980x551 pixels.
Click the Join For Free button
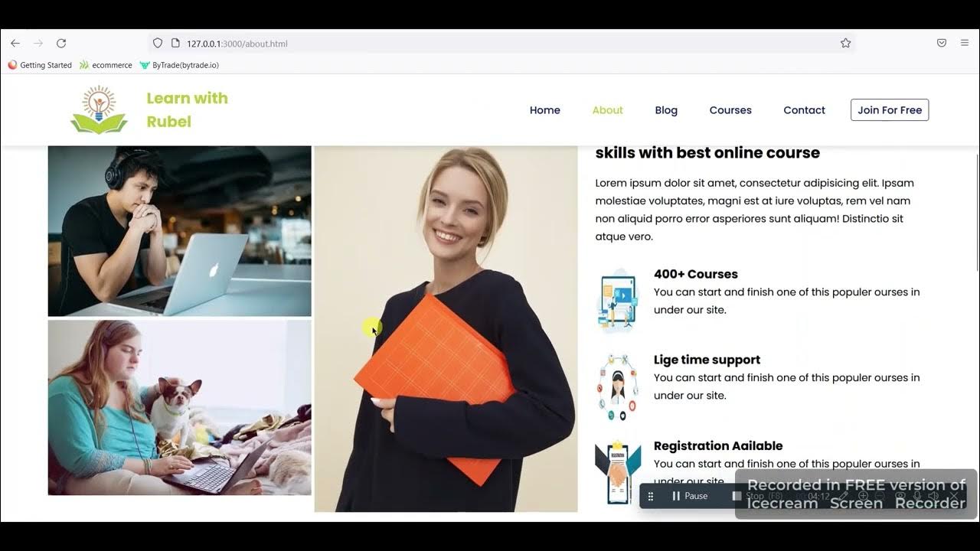tap(890, 110)
